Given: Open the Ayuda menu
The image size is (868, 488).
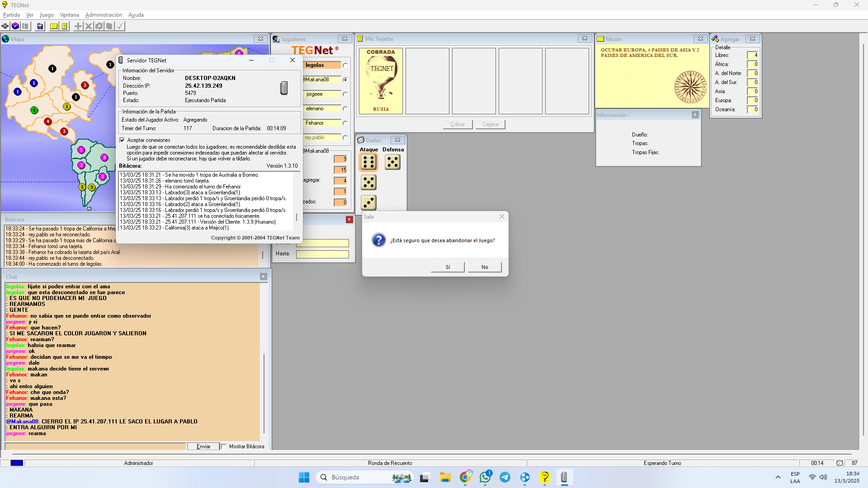Looking at the screenshot, I should click(x=136, y=15).
